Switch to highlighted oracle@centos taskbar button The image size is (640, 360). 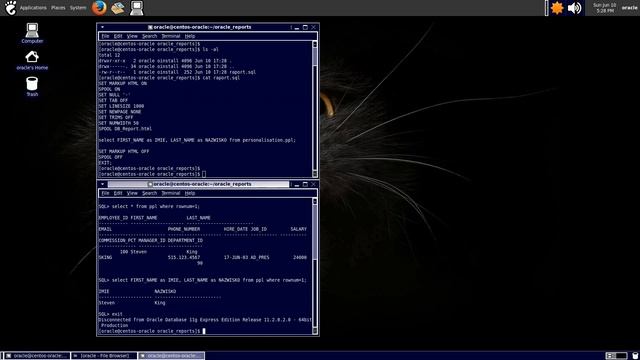[171, 356]
